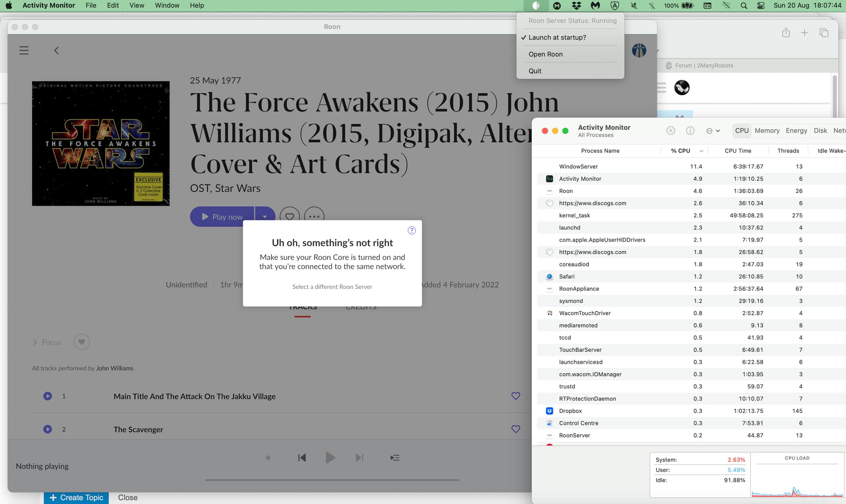
Task: Switch to the Energy tab
Action: coord(796,130)
